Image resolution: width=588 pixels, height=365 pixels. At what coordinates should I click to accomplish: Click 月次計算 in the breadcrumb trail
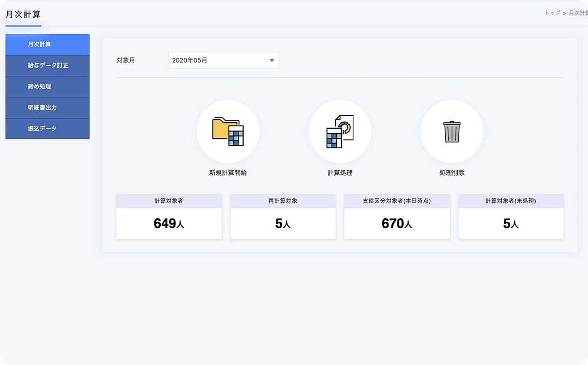coord(578,13)
